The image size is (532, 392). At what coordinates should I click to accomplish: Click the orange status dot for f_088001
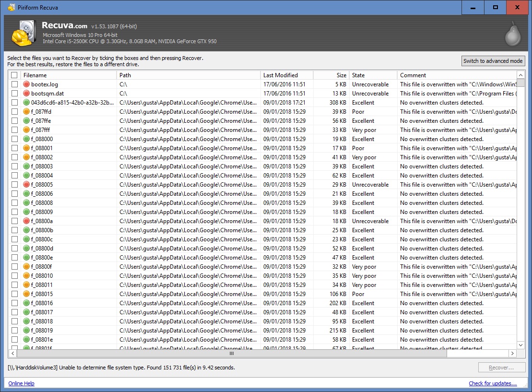[x=26, y=148]
